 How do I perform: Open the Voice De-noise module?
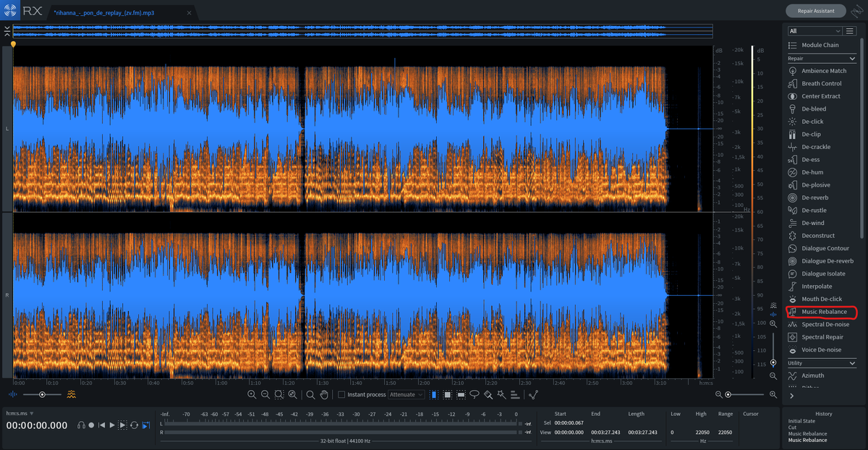[x=822, y=350]
